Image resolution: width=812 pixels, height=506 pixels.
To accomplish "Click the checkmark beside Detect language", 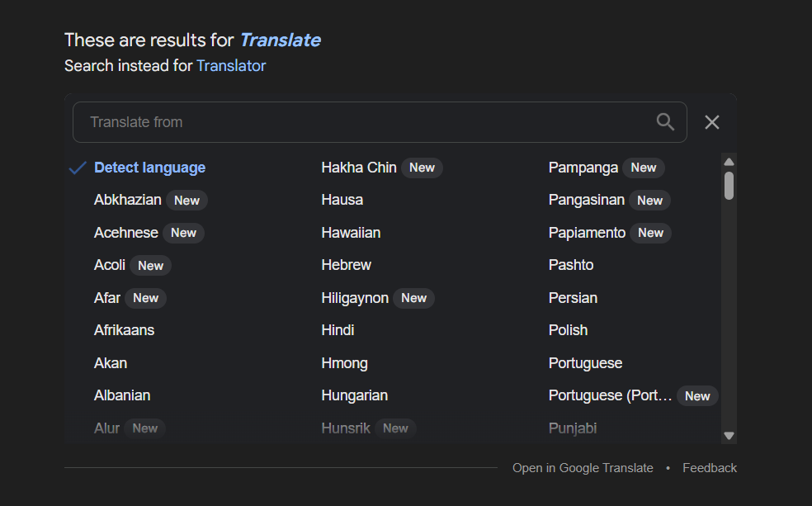I will tap(77, 168).
